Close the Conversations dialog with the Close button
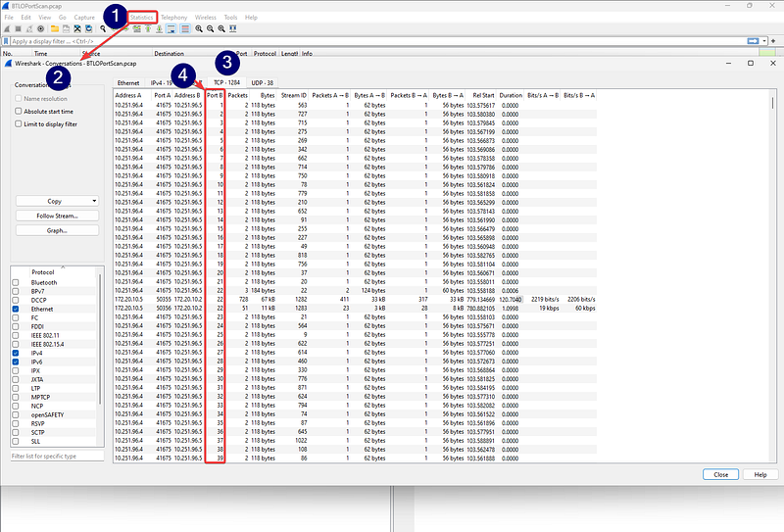 click(720, 474)
